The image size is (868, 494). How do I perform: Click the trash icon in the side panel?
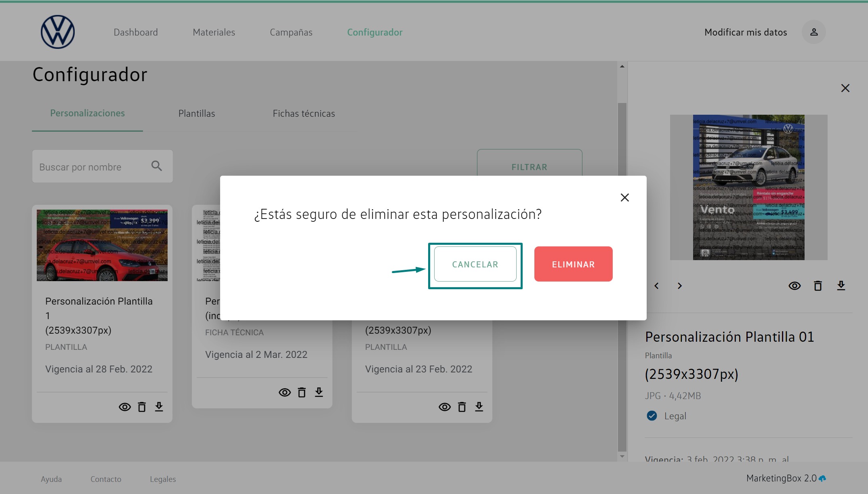[x=818, y=286]
